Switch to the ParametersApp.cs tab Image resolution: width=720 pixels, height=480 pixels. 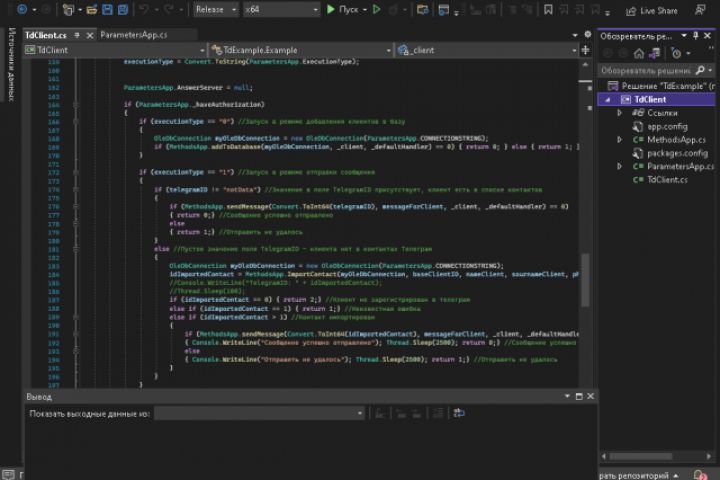(x=134, y=35)
